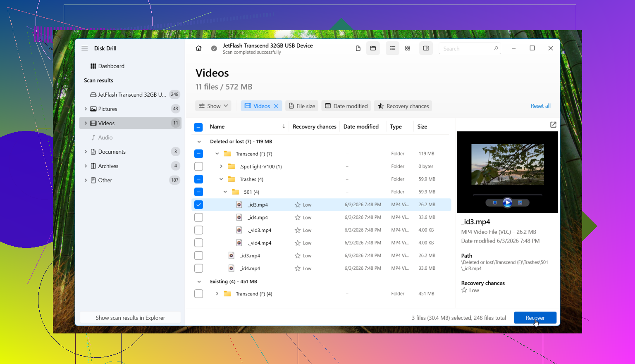Sort by the Type column header
635x364 pixels.
[396, 127]
